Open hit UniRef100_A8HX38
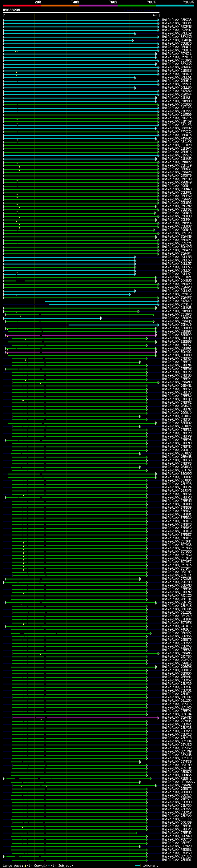This screenshot has height=868, width=197. (x=176, y=20)
